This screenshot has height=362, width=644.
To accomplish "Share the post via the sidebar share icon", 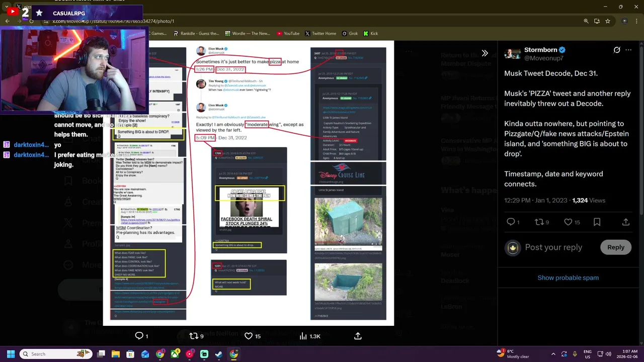I will pos(626,222).
